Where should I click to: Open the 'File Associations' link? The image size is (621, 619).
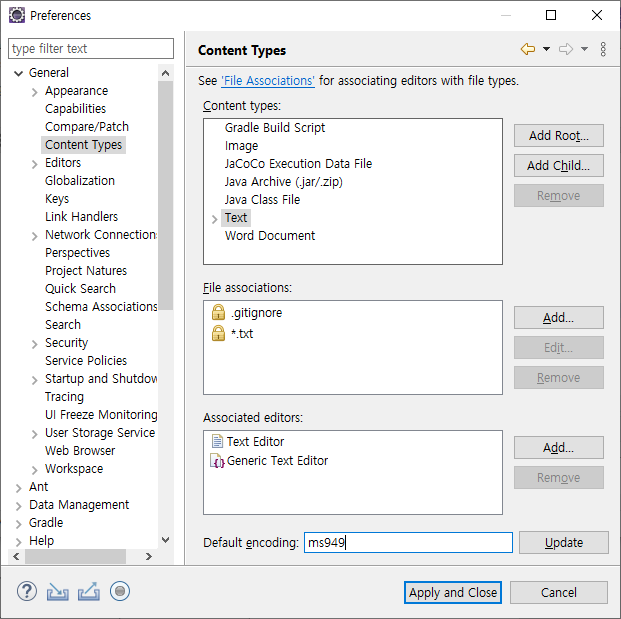(x=268, y=81)
